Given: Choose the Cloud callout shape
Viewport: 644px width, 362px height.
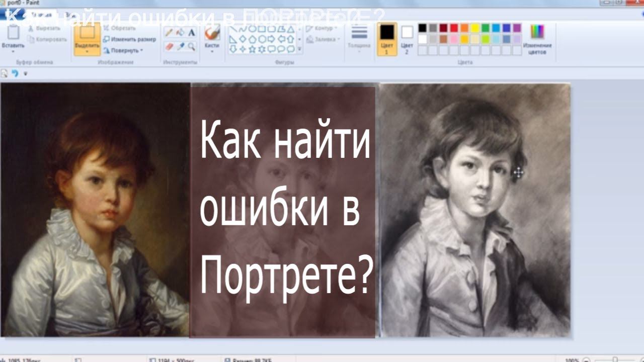Looking at the screenshot, I should 290,49.
